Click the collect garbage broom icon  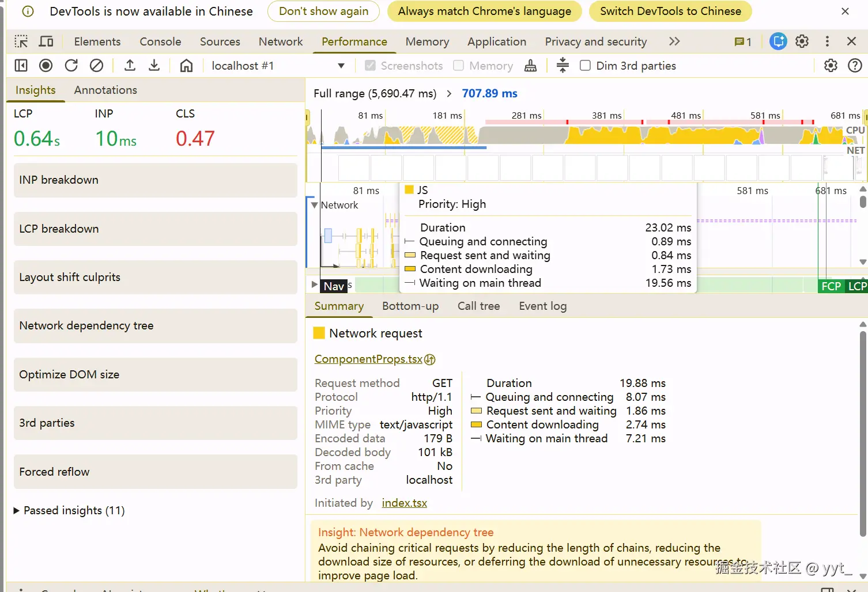click(x=530, y=66)
